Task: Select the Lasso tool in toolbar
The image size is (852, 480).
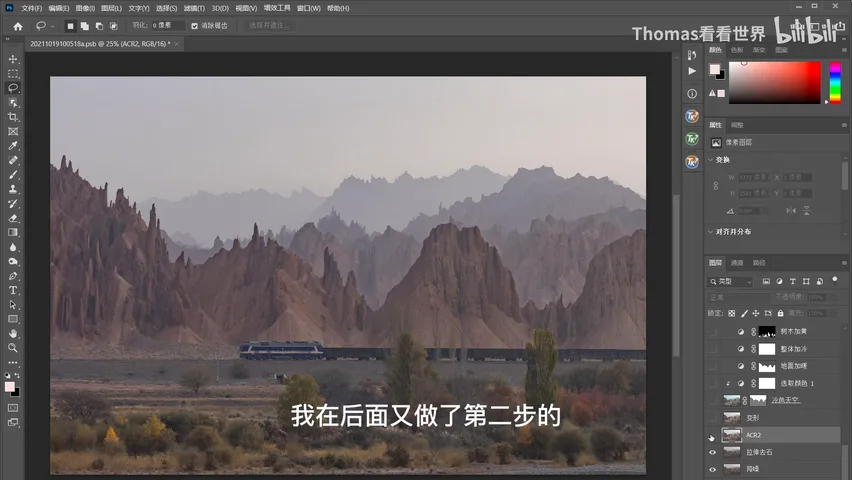Action: point(13,88)
